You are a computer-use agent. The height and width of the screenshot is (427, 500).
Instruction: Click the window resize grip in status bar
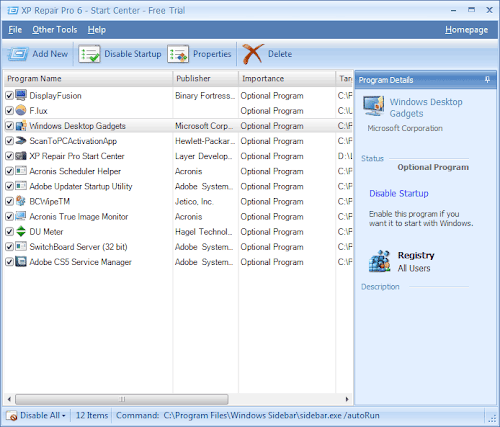pyautogui.click(x=492, y=418)
